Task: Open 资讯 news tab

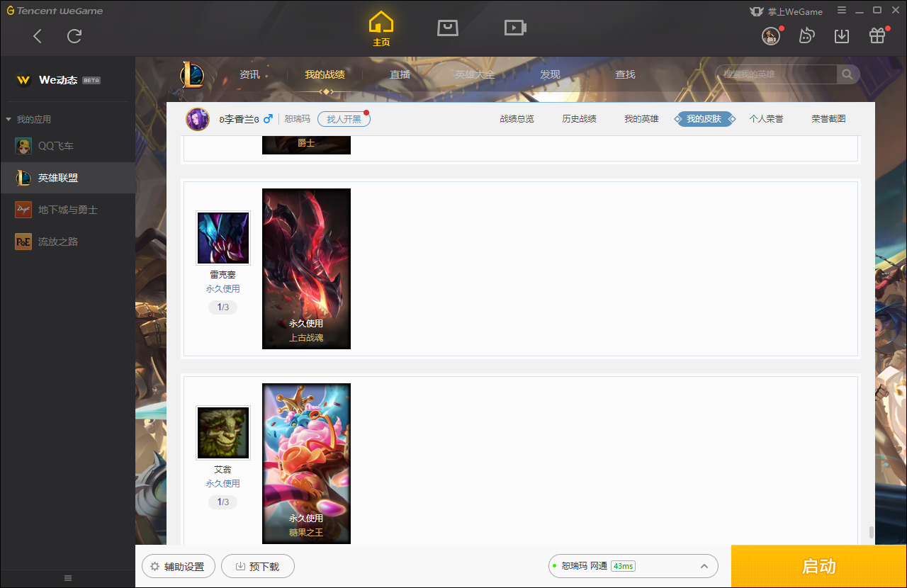Action: (249, 74)
